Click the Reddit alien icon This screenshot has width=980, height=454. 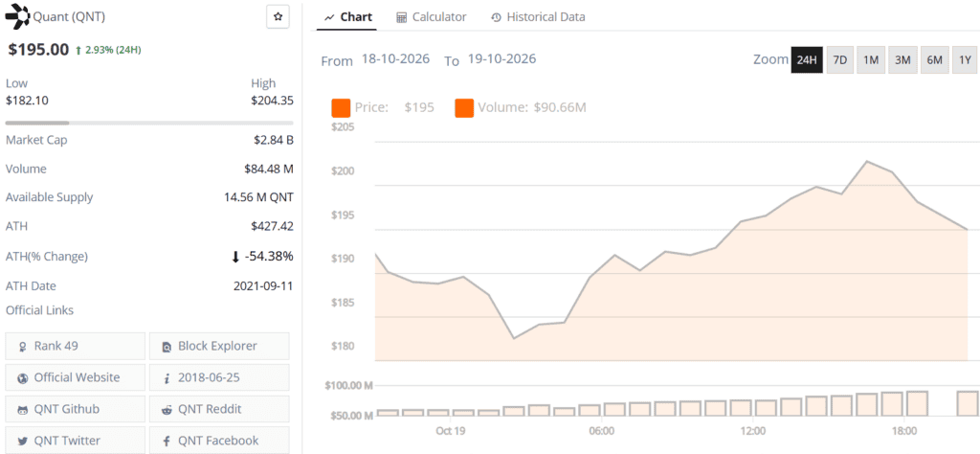pos(167,410)
